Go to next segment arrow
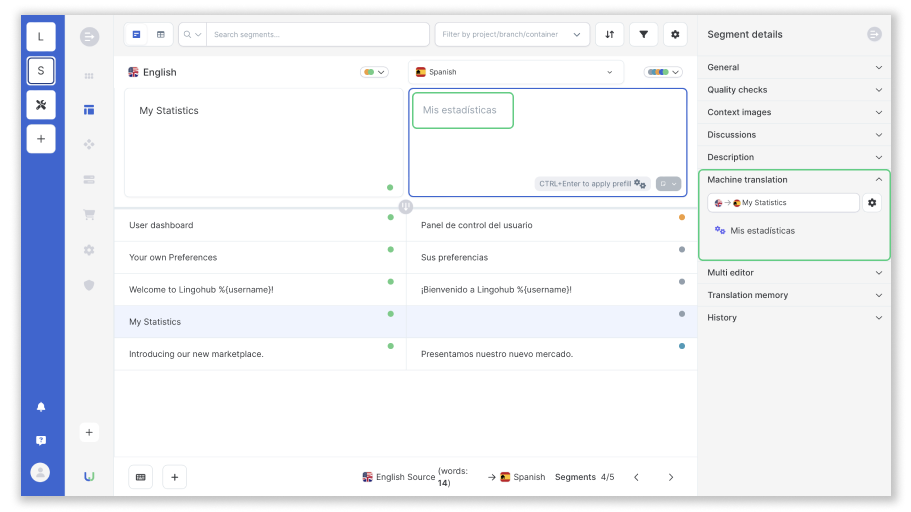911x512 pixels. tap(670, 477)
